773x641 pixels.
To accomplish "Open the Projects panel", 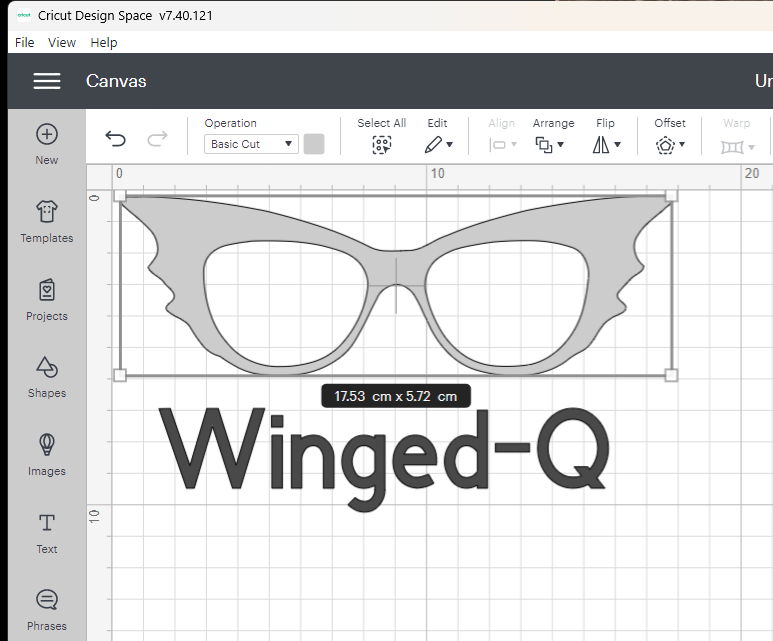I will pos(47,290).
